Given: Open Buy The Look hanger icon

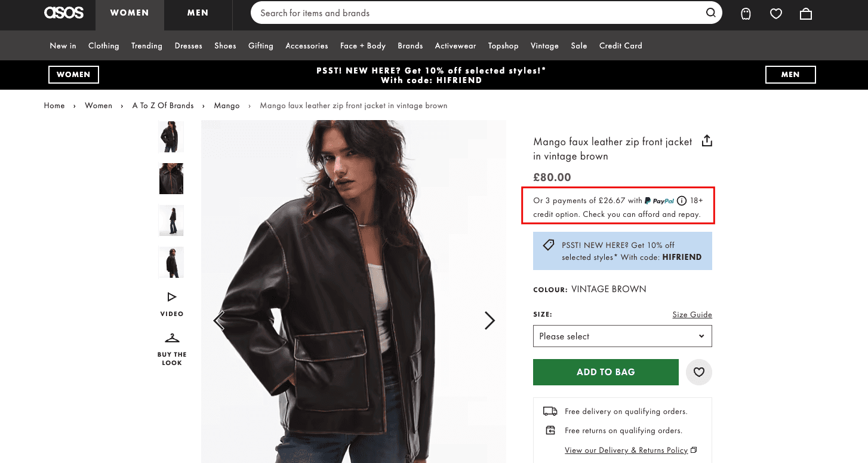Looking at the screenshot, I should 171,338.
